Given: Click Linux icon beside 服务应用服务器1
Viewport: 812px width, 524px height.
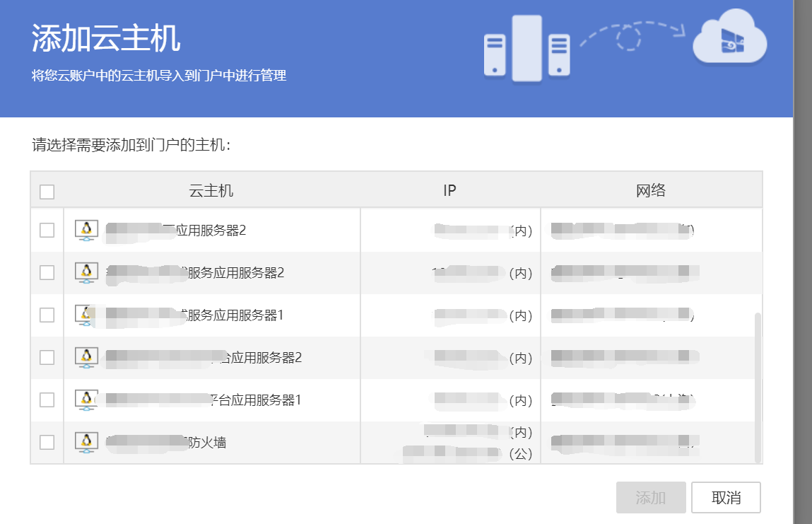Looking at the screenshot, I should 86,315.
